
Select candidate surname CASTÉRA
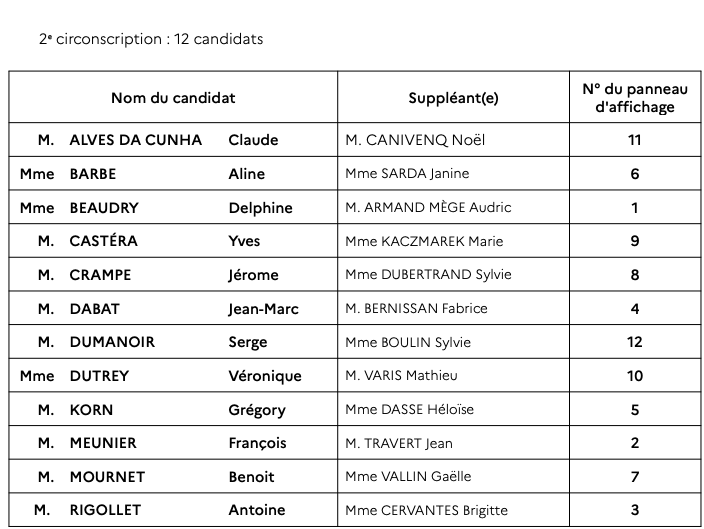click(x=104, y=241)
